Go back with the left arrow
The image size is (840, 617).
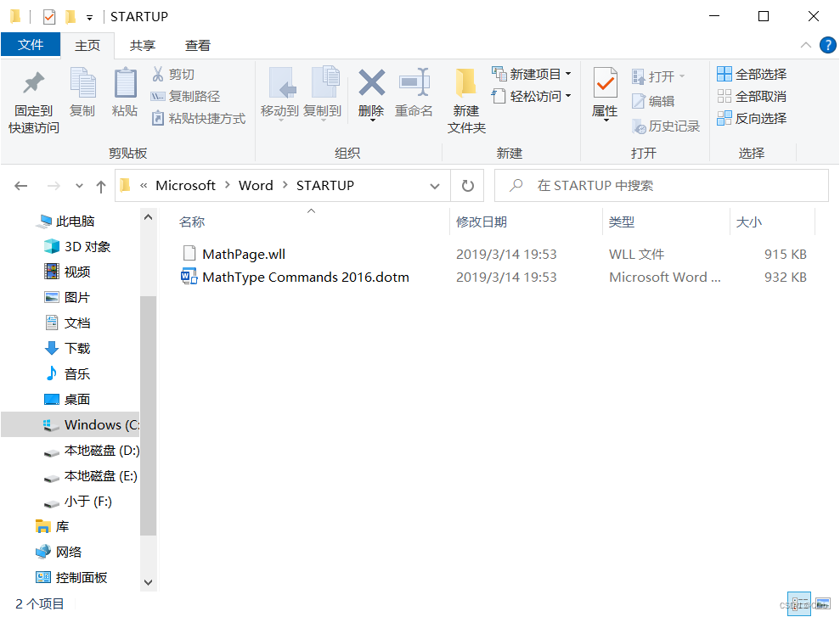pos(21,186)
